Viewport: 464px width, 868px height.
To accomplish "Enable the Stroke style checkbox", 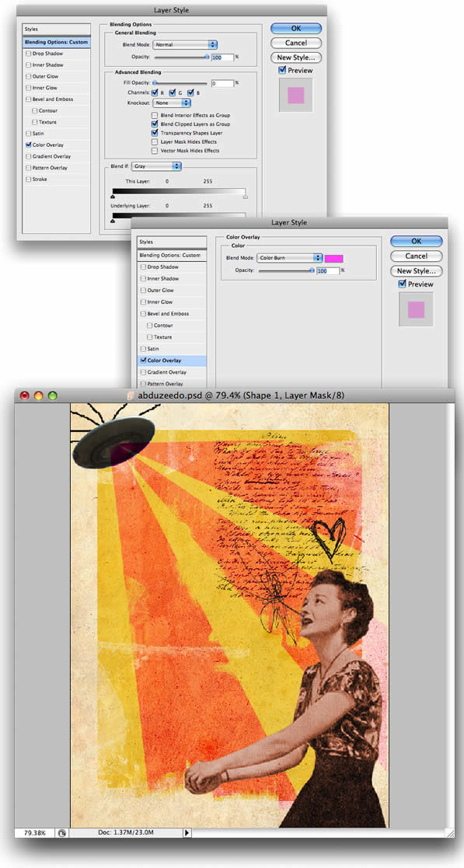I will tap(29, 180).
